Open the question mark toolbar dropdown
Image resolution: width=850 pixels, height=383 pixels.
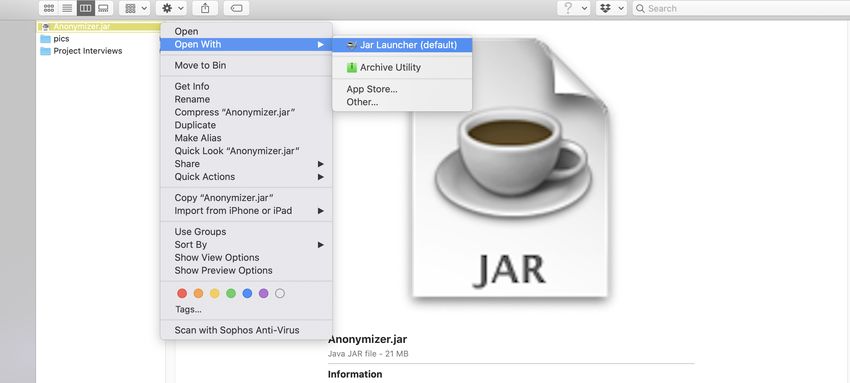pyautogui.click(x=574, y=8)
